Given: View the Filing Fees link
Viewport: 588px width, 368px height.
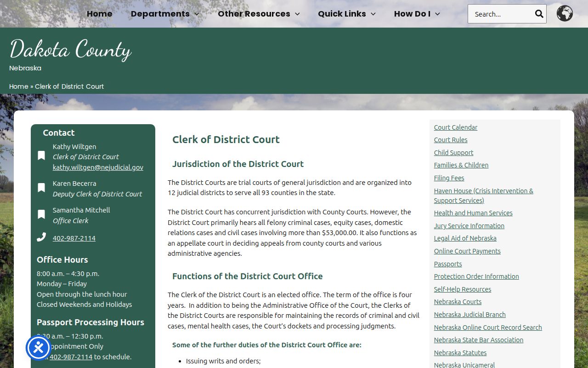Looking at the screenshot, I should point(449,178).
